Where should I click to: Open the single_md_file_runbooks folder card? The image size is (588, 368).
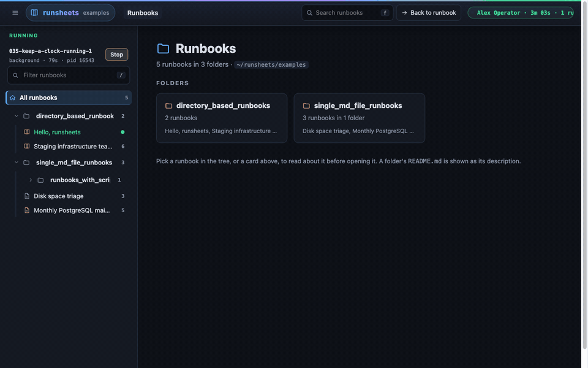[x=360, y=118]
